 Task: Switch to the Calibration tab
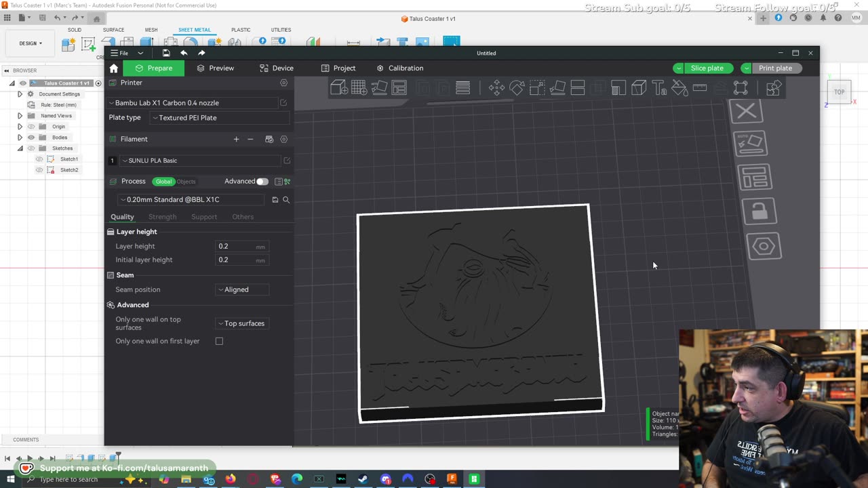pyautogui.click(x=400, y=68)
